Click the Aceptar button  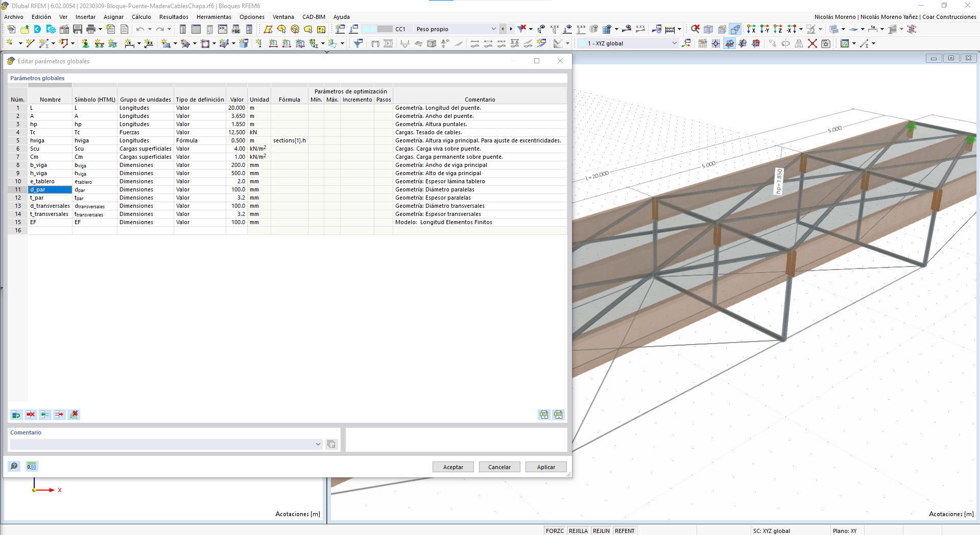pyautogui.click(x=453, y=467)
